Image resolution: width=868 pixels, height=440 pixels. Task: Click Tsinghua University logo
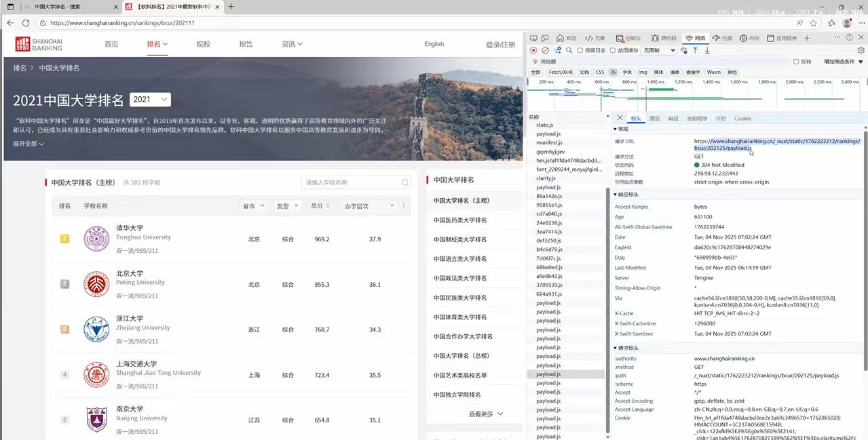click(x=96, y=239)
